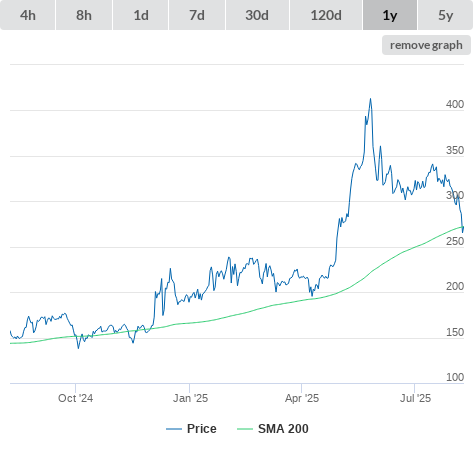Open the 7d time range tab
This screenshot has height=455, width=474.
tap(197, 15)
